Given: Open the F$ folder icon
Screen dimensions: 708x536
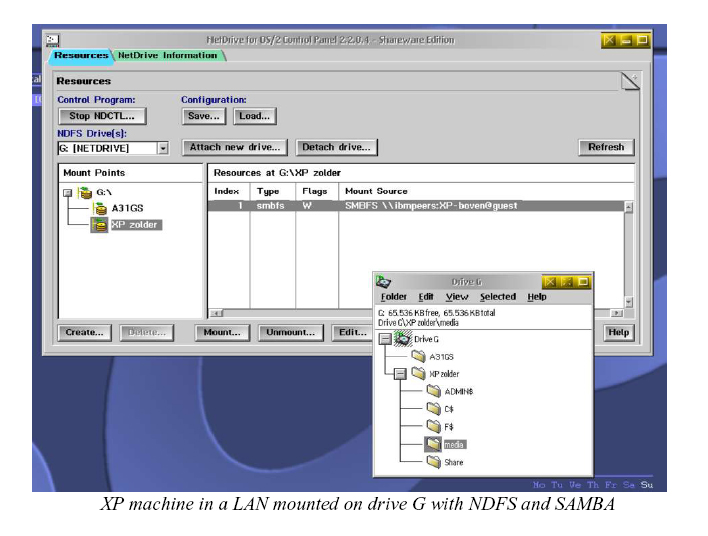Looking at the screenshot, I should [433, 426].
